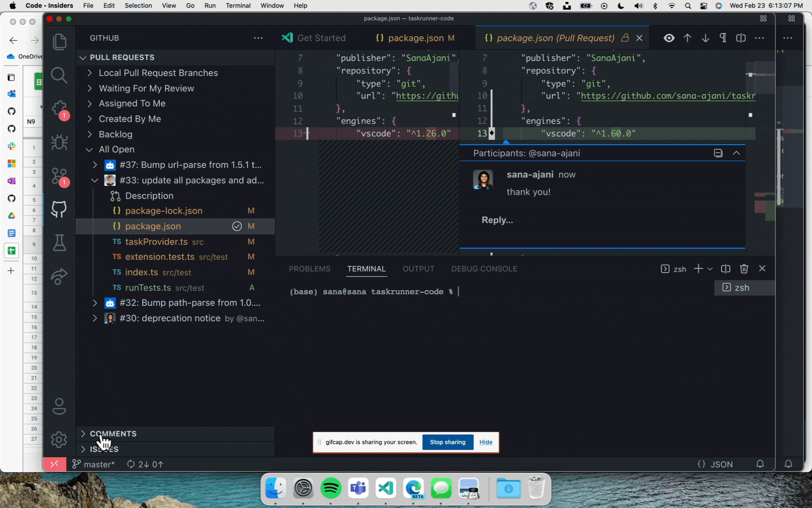Open the Selection menu in menu bar

click(138, 6)
